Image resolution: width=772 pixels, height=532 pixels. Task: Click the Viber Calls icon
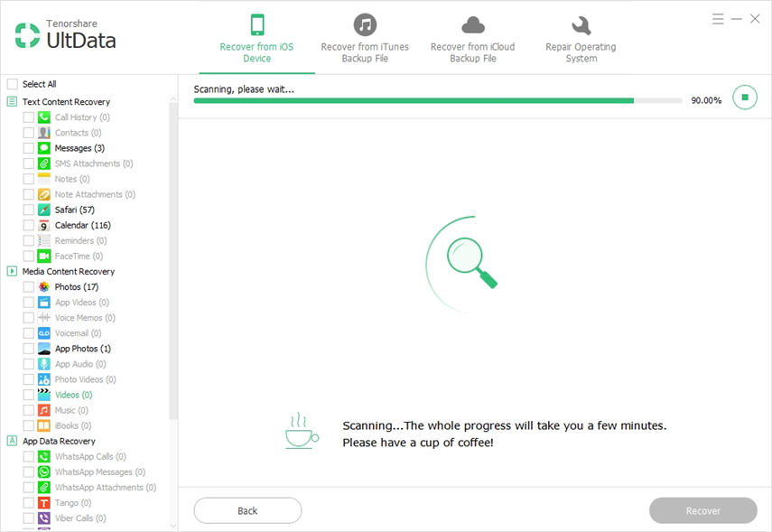(x=44, y=518)
